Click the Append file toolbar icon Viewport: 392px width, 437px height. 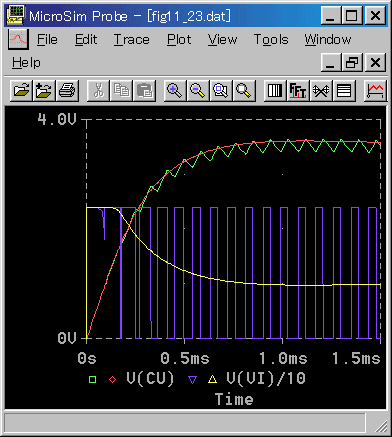pos(44,90)
